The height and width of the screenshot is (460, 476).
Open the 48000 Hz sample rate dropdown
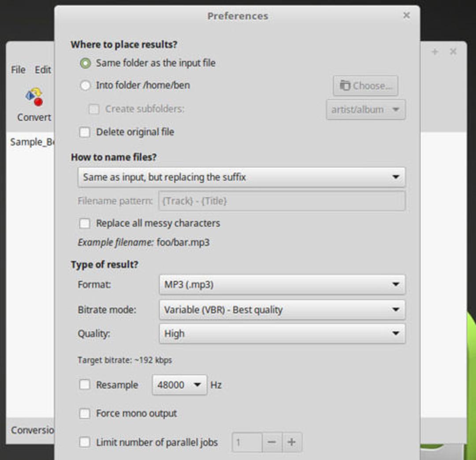(179, 385)
